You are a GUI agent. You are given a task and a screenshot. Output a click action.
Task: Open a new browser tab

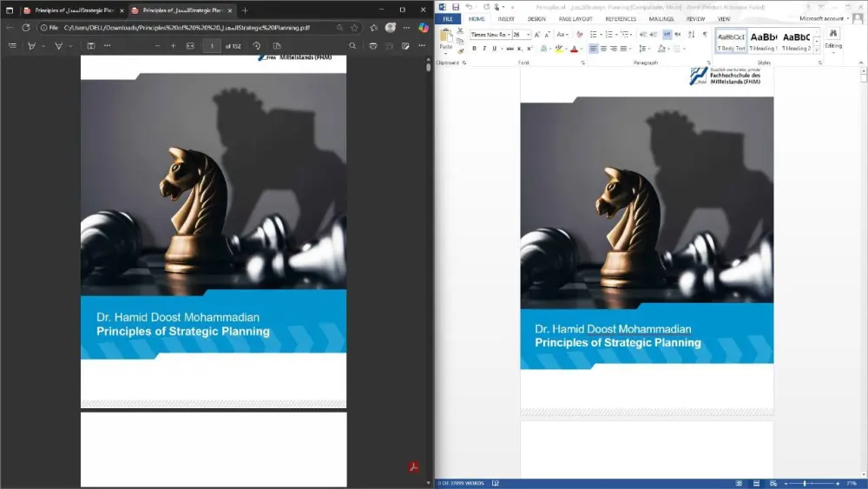245,10
